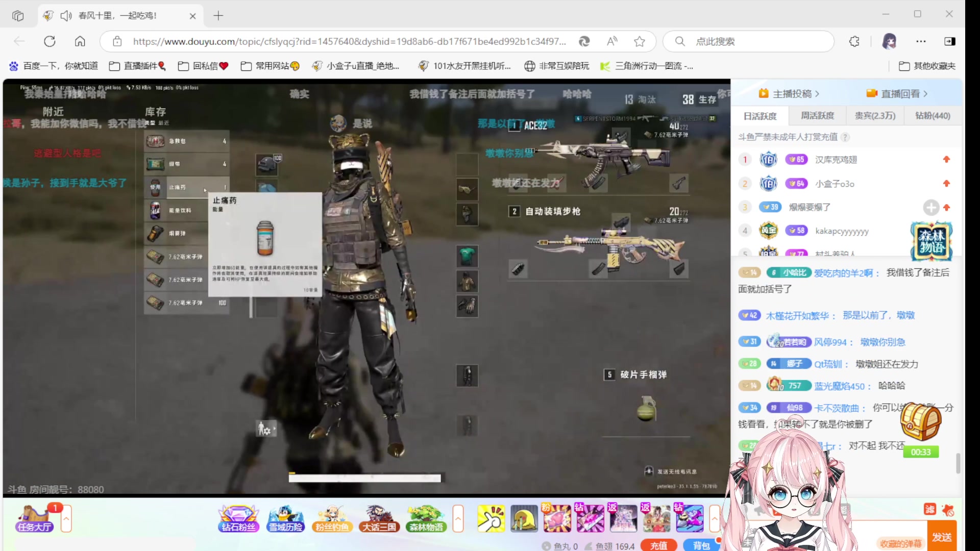Open the 三角洲行动 bookmark
980x551 pixels.
(647, 66)
